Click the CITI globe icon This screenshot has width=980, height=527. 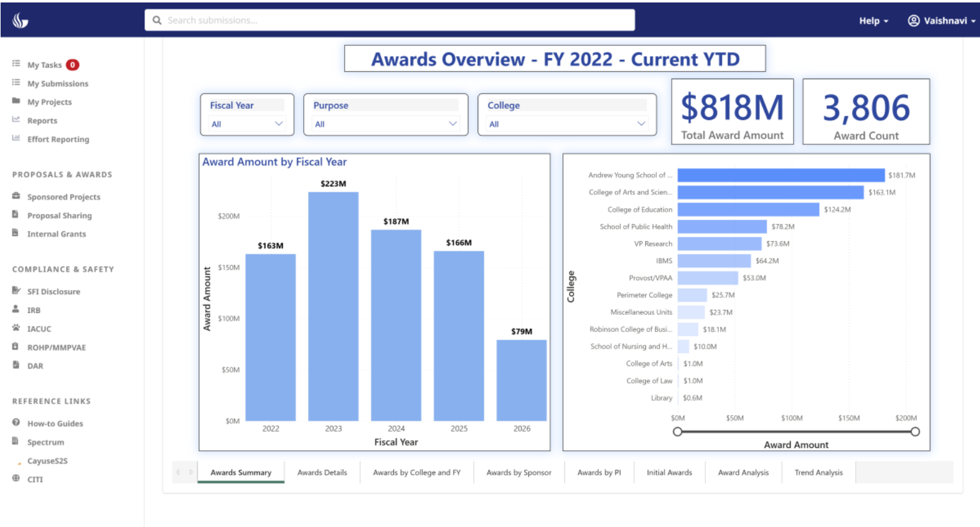[16, 478]
